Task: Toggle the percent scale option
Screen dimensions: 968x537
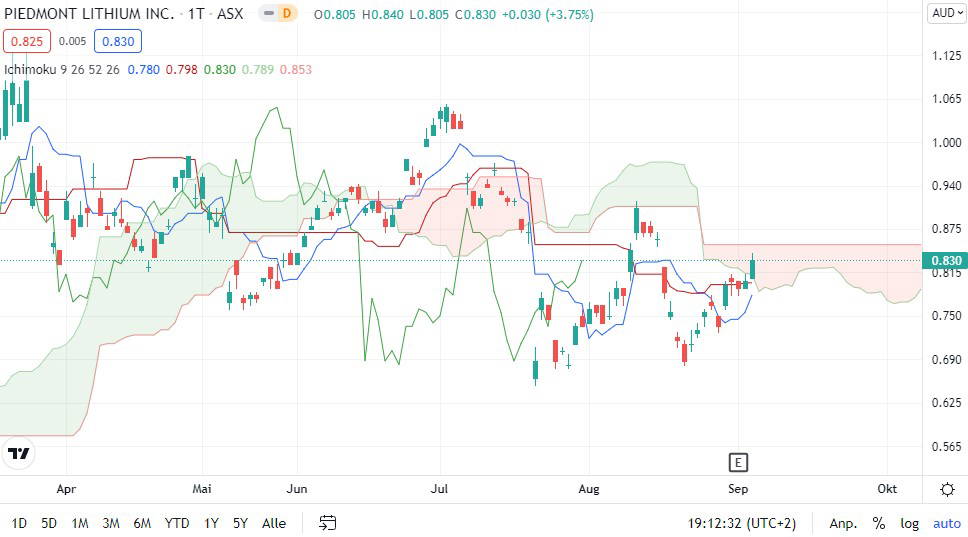Action: point(878,523)
